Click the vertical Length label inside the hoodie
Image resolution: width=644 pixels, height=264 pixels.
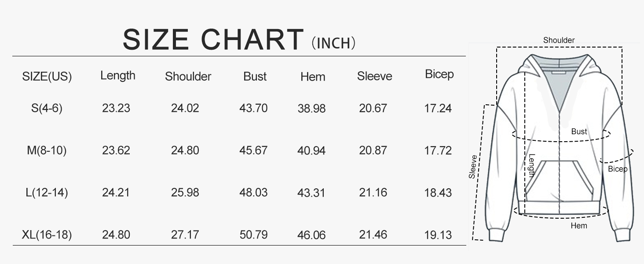(x=531, y=165)
